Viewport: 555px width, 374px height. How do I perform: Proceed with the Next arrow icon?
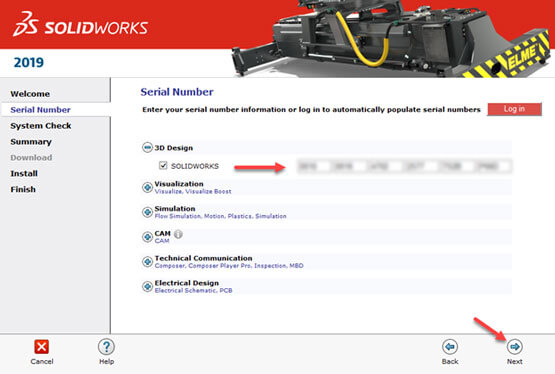click(x=514, y=347)
